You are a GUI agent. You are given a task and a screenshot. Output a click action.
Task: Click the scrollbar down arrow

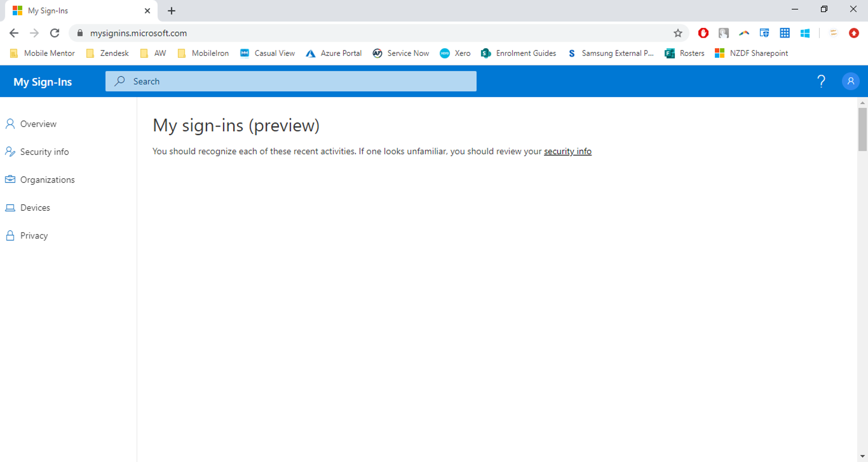(862, 456)
